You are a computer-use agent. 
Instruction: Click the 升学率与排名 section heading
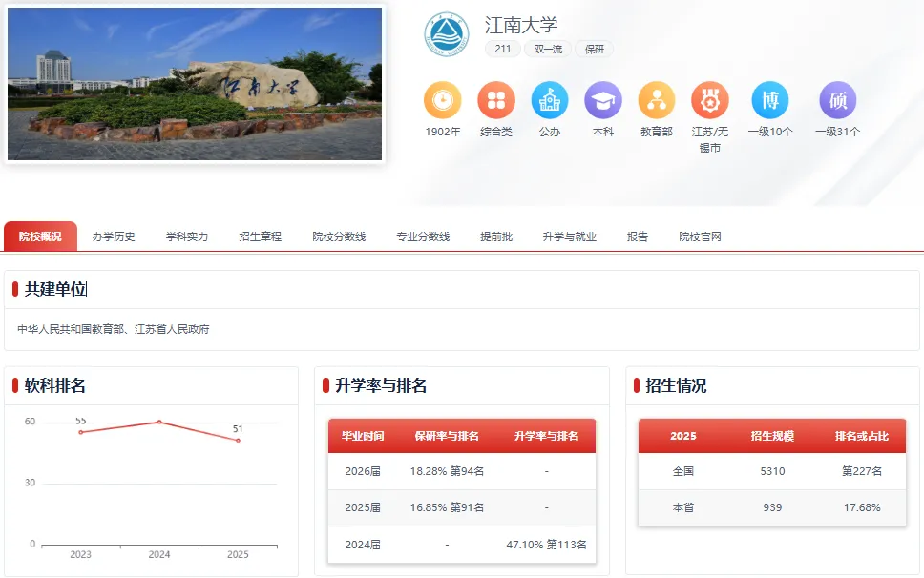point(381,385)
